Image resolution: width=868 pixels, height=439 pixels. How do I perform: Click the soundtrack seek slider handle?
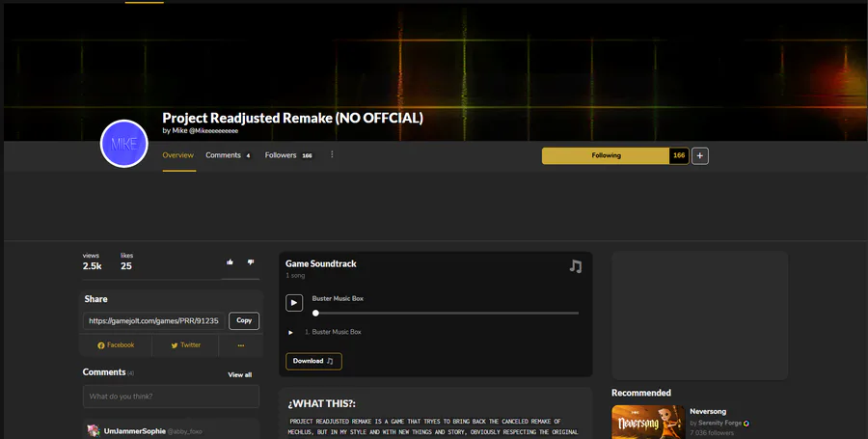(315, 313)
